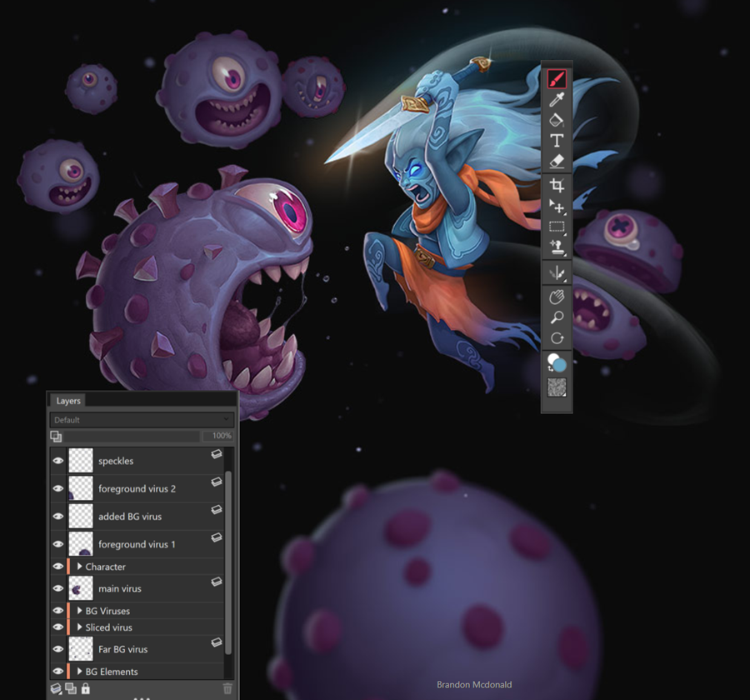Screen dimensions: 750x700
Task: Click the composite depth icon beside opacity
Action: 56,436
